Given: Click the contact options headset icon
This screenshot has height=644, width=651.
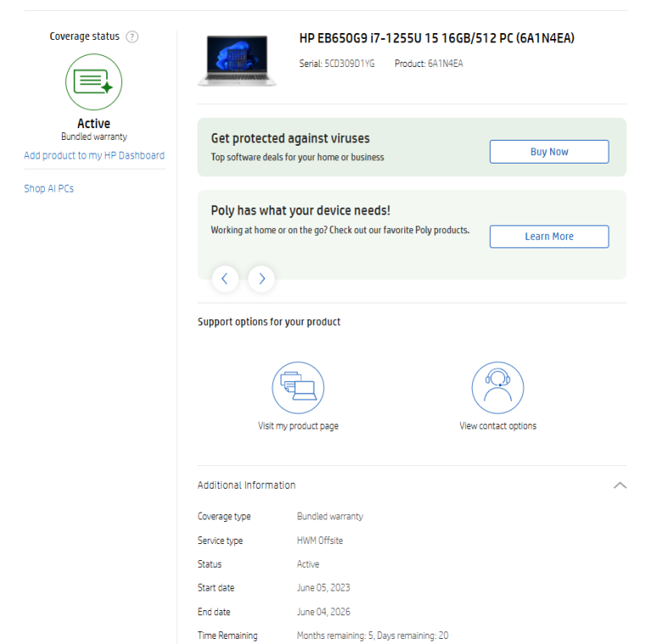Looking at the screenshot, I should pos(498,387).
